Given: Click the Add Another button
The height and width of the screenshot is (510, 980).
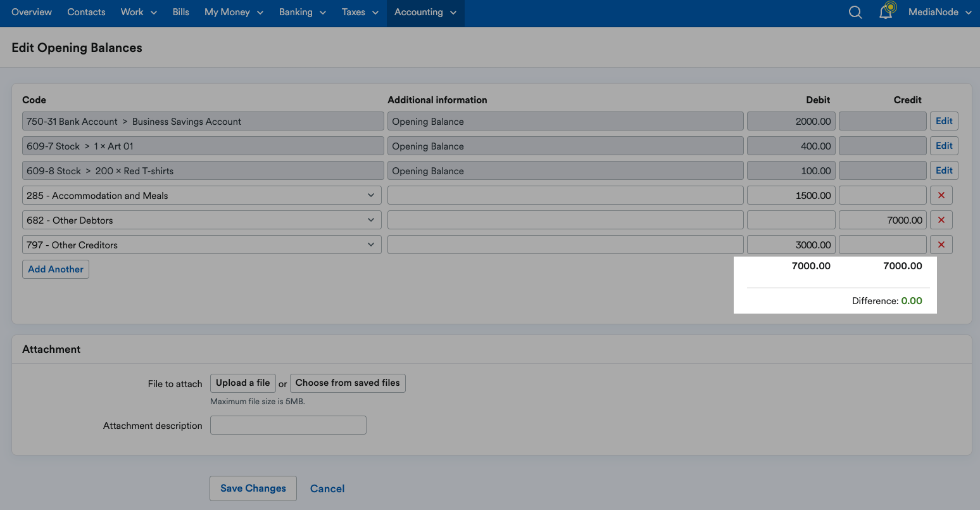Looking at the screenshot, I should [56, 269].
